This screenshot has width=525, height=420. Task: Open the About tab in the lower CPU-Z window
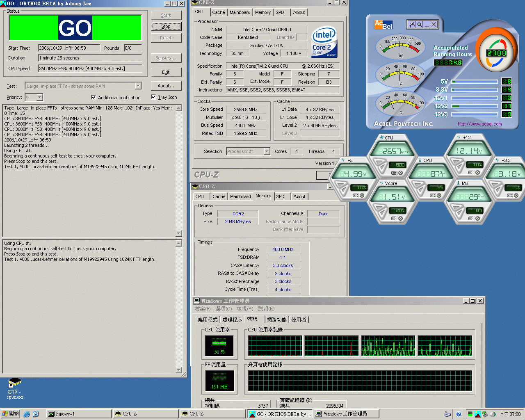tap(299, 196)
